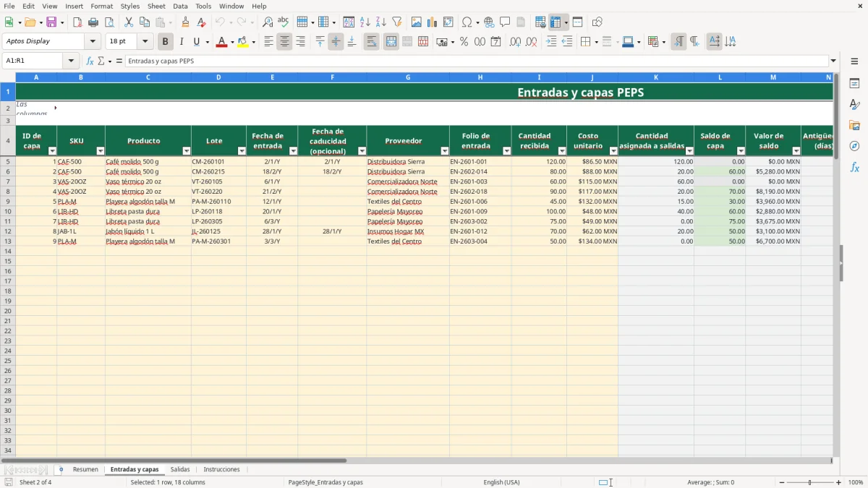Open the Sheet menu
Viewport: 868px width, 488px height.
click(156, 6)
